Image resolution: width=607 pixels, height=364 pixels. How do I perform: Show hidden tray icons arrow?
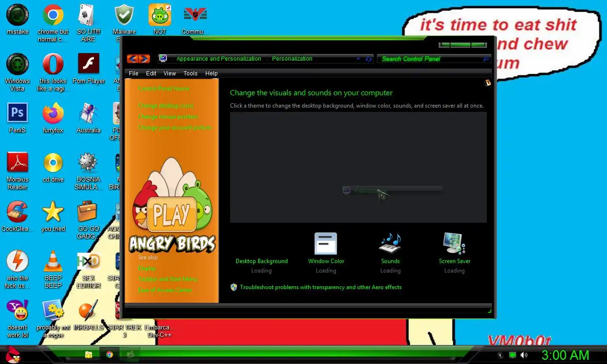coord(500,355)
